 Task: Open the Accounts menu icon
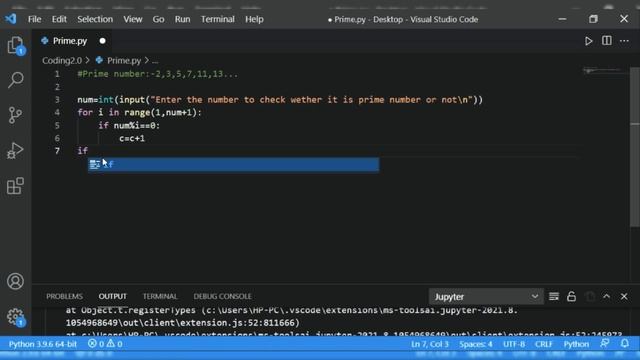click(x=16, y=281)
